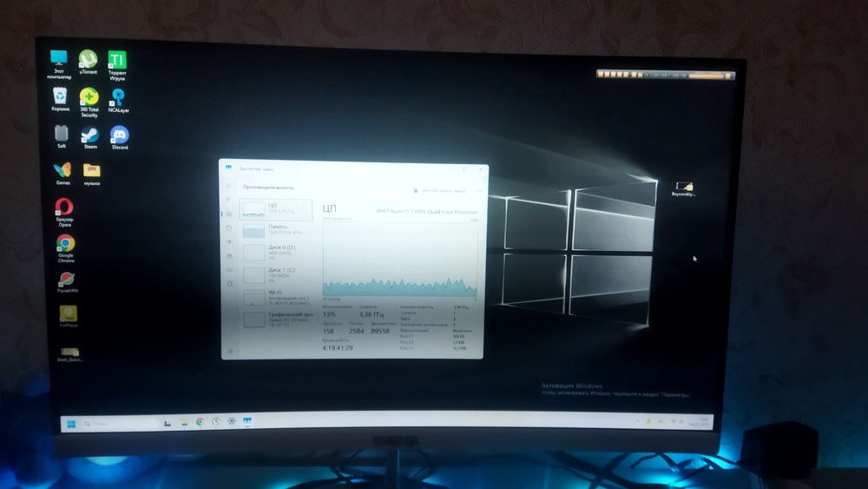868x489 pixels.
Task: Open Startup apps icon in Task Manager sidebar
Action: pyautogui.click(x=228, y=241)
